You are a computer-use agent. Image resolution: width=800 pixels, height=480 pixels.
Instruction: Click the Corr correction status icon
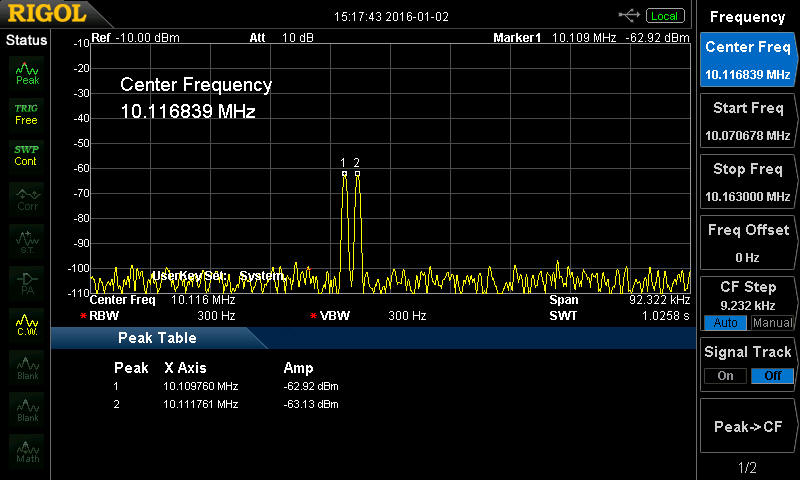(x=26, y=198)
